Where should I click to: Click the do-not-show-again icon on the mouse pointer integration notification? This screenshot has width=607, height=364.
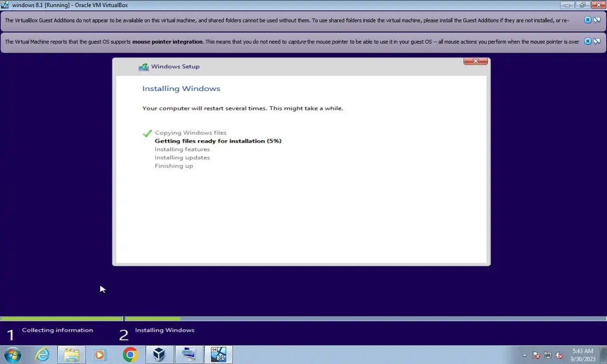597,41
